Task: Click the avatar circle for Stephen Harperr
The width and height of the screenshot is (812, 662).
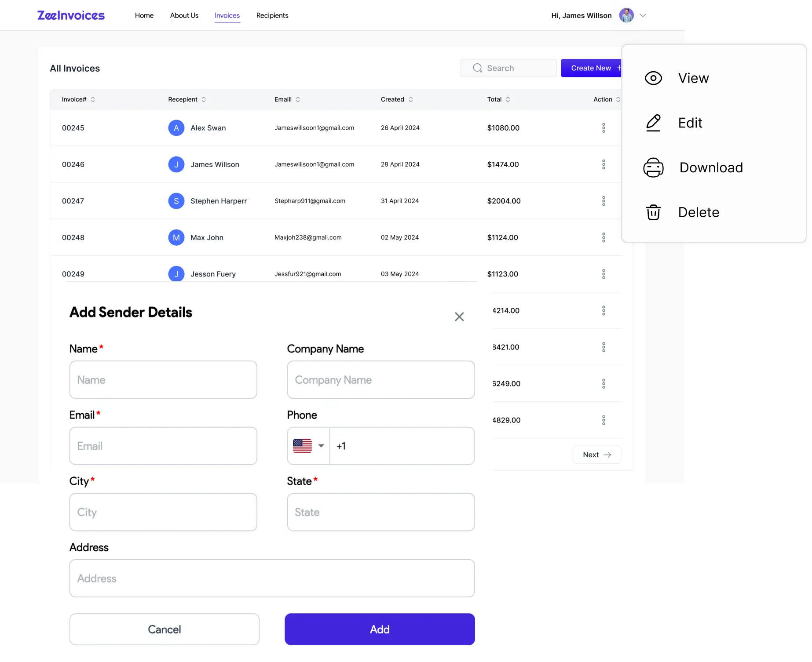Action: pyautogui.click(x=176, y=201)
